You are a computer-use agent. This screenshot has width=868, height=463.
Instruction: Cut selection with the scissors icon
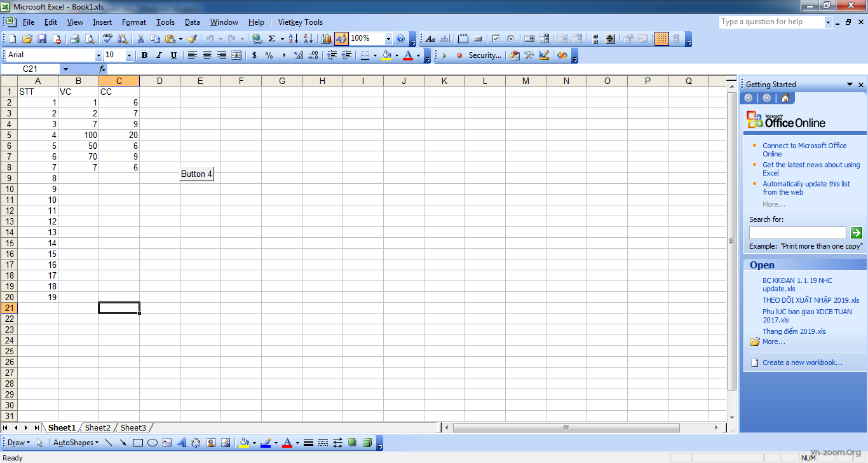click(140, 39)
